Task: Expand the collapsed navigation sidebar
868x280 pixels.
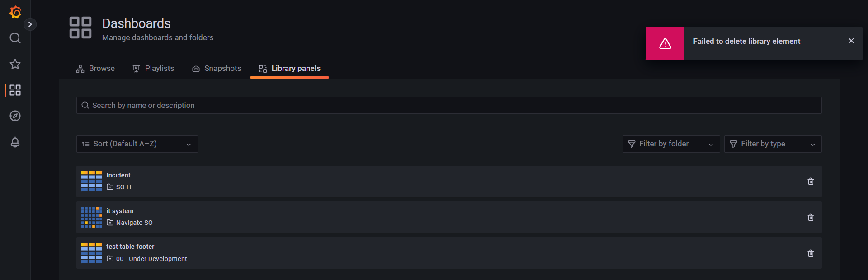Action: [30, 24]
